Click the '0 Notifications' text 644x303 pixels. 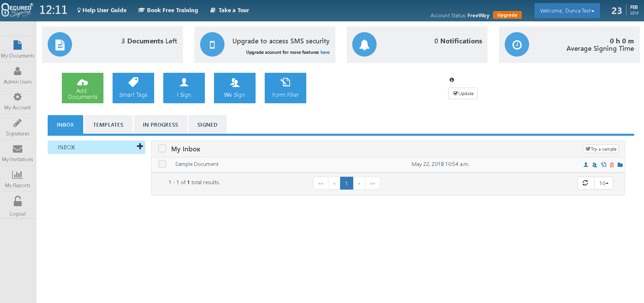point(458,41)
